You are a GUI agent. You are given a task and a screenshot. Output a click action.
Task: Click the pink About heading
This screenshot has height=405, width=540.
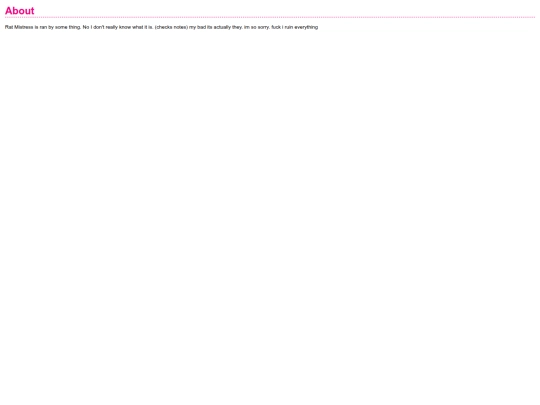(20, 11)
